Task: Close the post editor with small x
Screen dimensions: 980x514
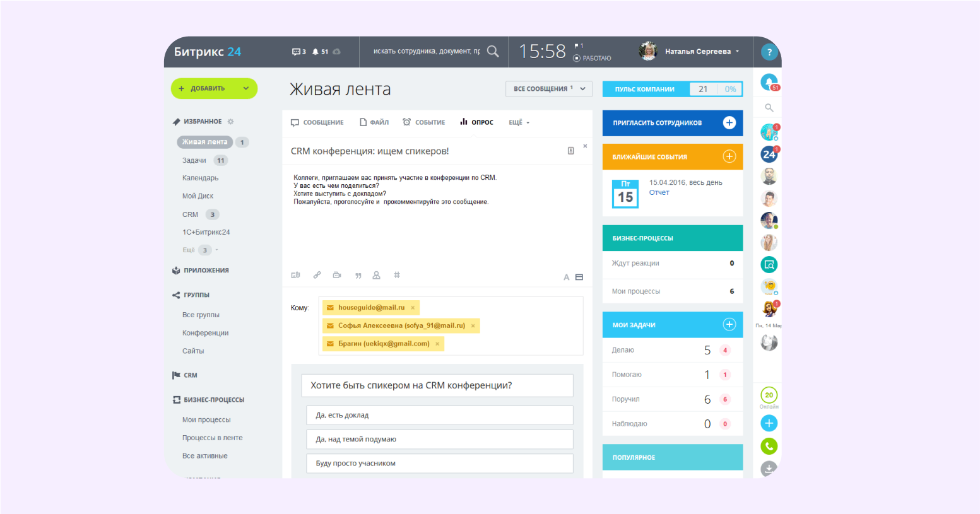Action: (585, 146)
